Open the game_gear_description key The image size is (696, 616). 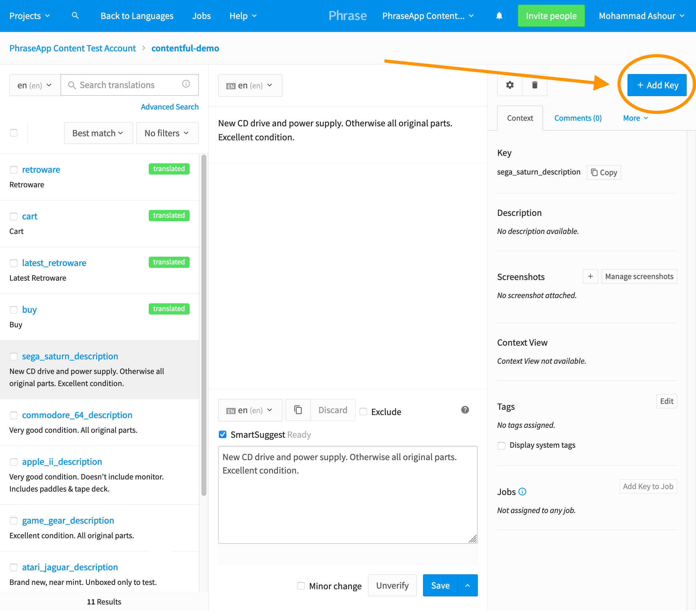[68, 521]
